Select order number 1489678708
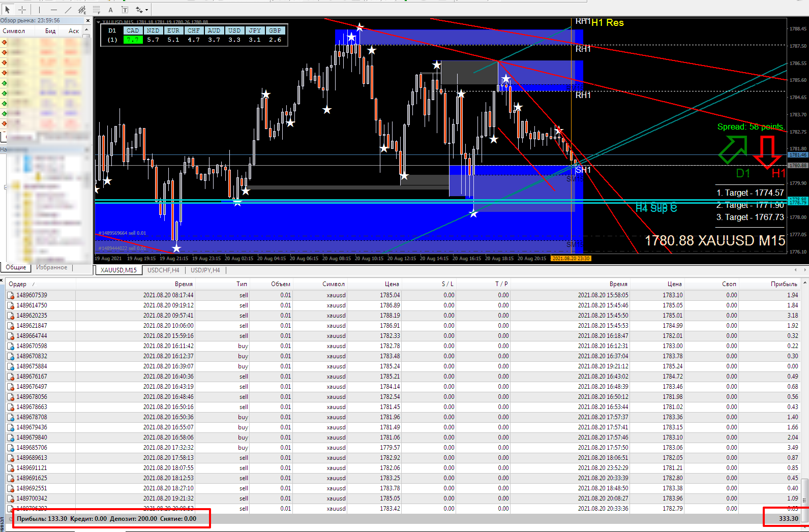The width and height of the screenshot is (809, 532). (32, 417)
